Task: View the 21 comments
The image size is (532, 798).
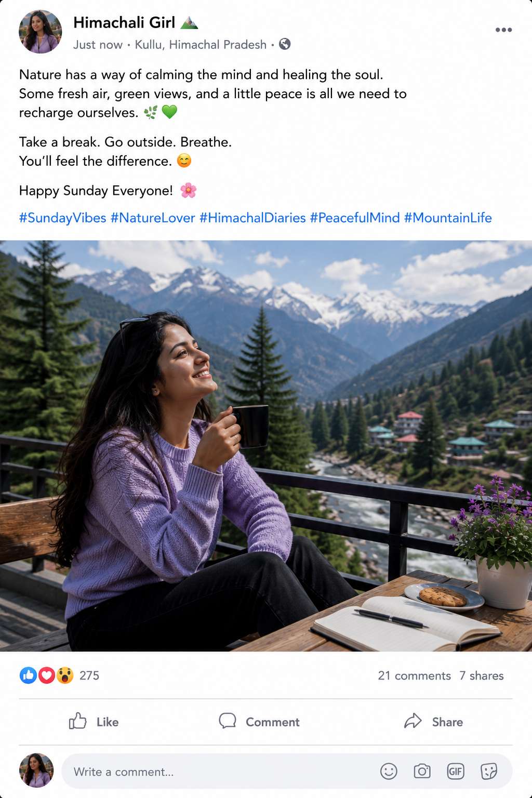Action: 414,675
